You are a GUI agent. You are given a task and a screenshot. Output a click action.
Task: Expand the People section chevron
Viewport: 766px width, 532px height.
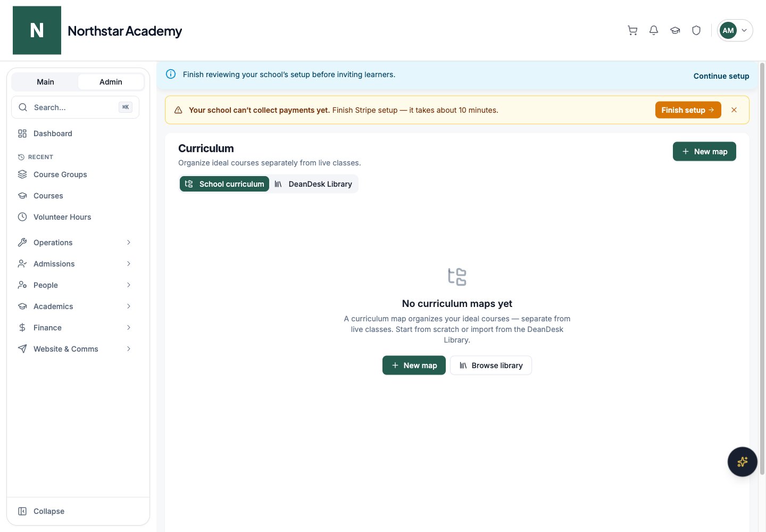tap(129, 285)
